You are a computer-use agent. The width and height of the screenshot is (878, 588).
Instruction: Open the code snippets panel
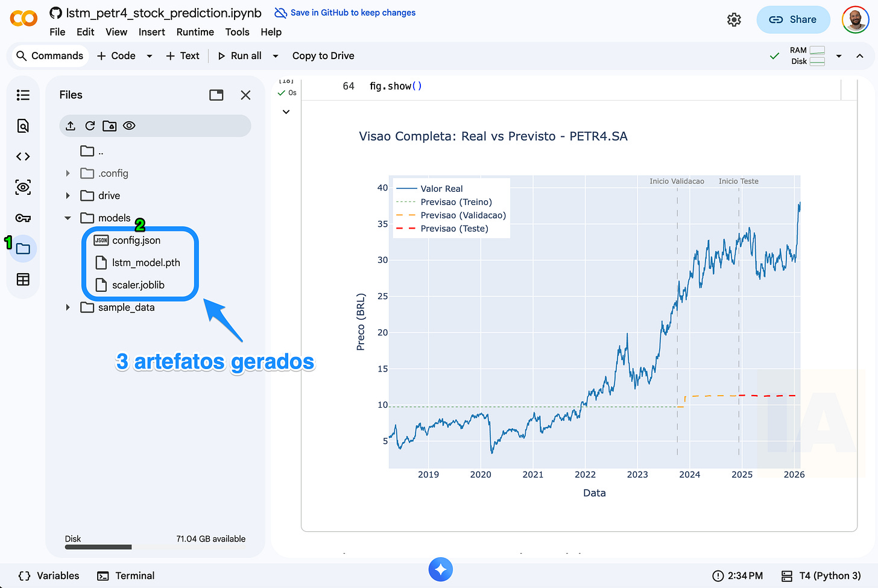pos(23,156)
